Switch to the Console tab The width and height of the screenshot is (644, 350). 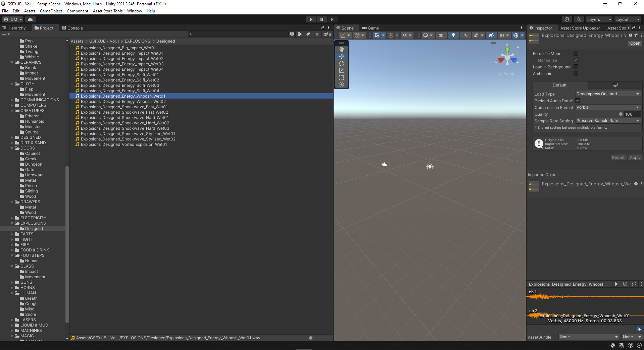[x=72, y=28]
